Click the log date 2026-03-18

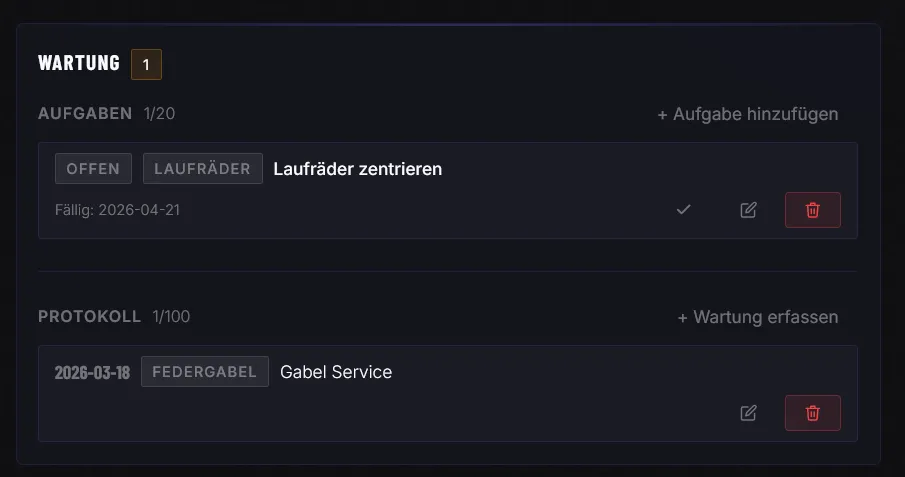[x=92, y=373]
